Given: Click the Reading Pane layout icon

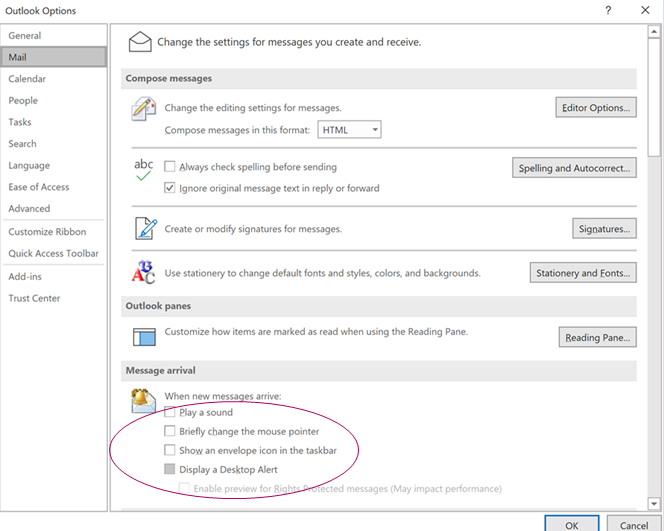Looking at the screenshot, I should (144, 336).
